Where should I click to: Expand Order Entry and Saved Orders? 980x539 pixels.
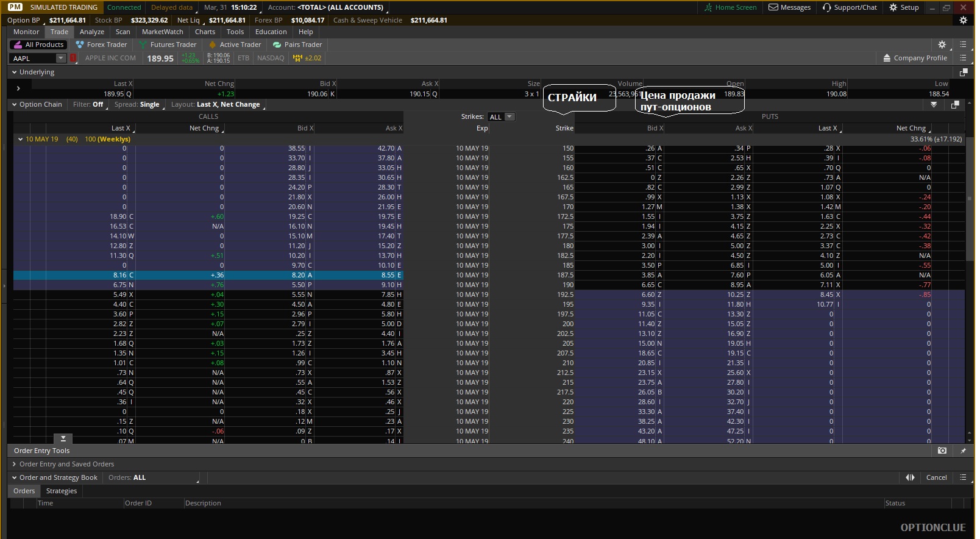pyautogui.click(x=14, y=464)
